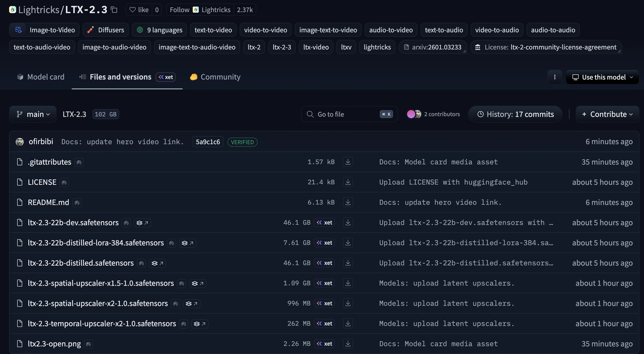Open the Contribute dropdown
Image resolution: width=644 pixels, height=354 pixels.
tap(607, 114)
